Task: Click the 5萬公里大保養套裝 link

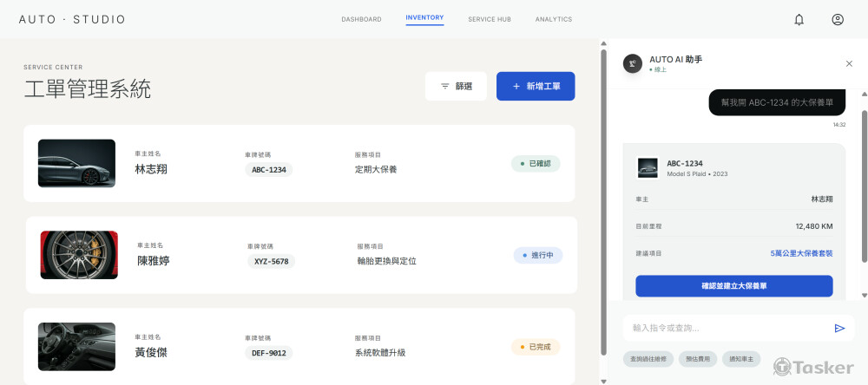Action: (x=801, y=253)
